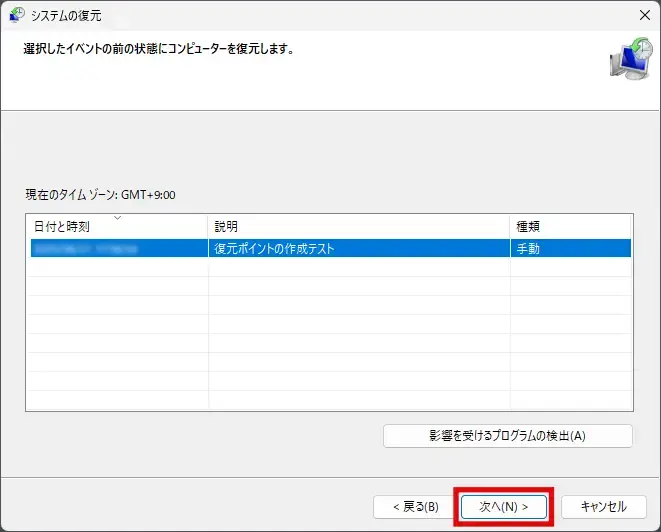Click the 説明 column header
The width and height of the screenshot is (661, 532).
coord(359,227)
